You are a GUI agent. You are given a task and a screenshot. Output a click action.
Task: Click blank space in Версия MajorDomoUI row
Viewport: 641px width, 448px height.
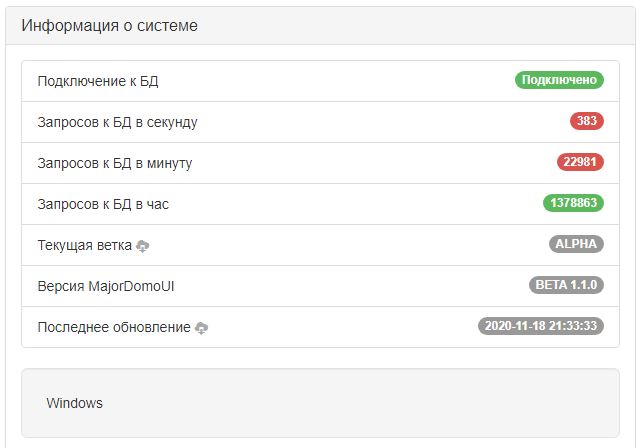(x=350, y=286)
